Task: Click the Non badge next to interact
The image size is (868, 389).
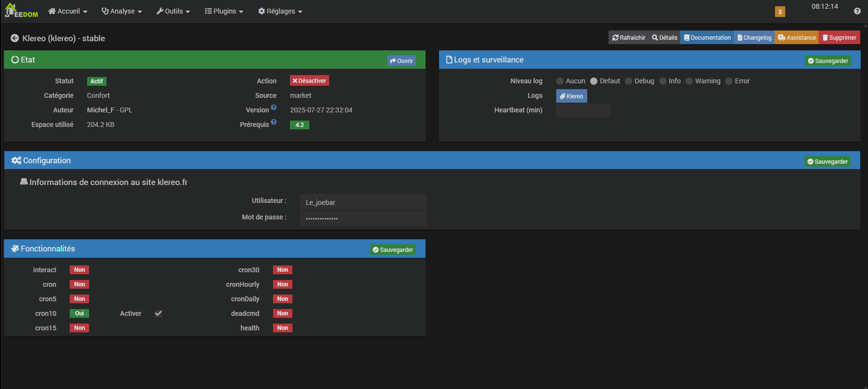Action: click(79, 270)
